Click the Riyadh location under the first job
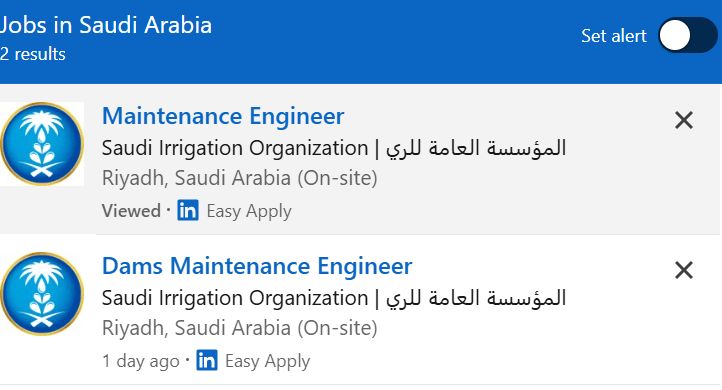 239,178
